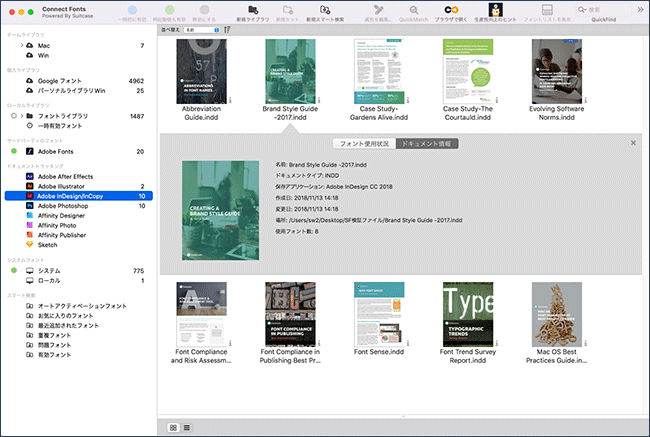The height and width of the screenshot is (437, 650).
Task: Select Mac OS Best Practices Guide thumbnail
Action: pos(557,314)
